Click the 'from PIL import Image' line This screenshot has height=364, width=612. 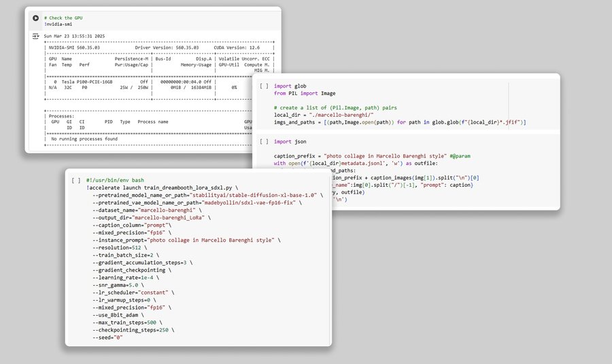(x=305, y=94)
